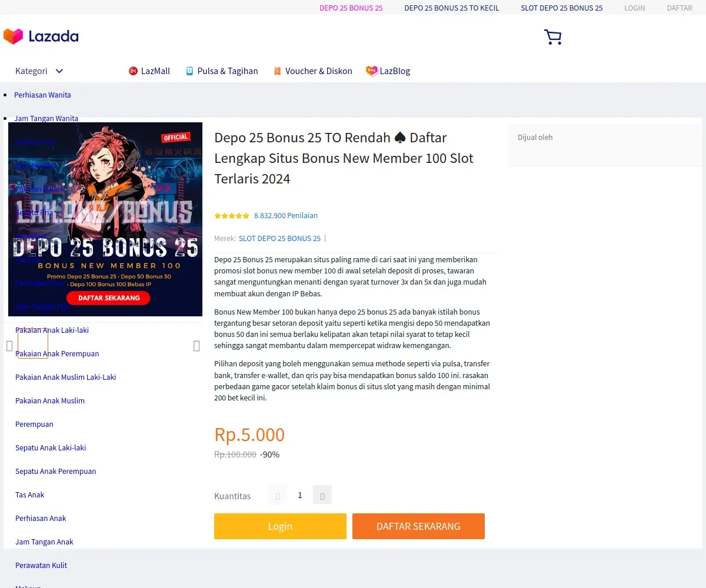Open SLOT DEPO 25 BONUS 25 brand link
This screenshot has height=588, width=706.
pos(279,239)
